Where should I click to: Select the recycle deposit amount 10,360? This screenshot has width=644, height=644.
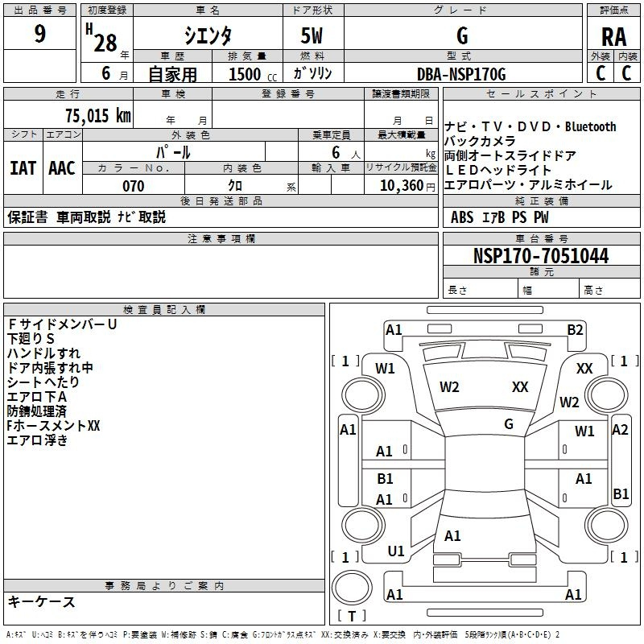coord(399,186)
